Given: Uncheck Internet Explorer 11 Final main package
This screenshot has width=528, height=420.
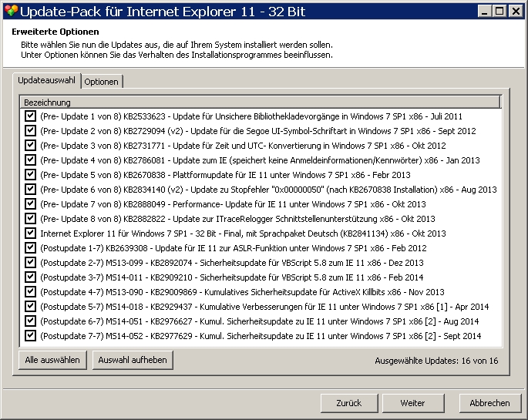Looking at the screenshot, I should coord(31,233).
